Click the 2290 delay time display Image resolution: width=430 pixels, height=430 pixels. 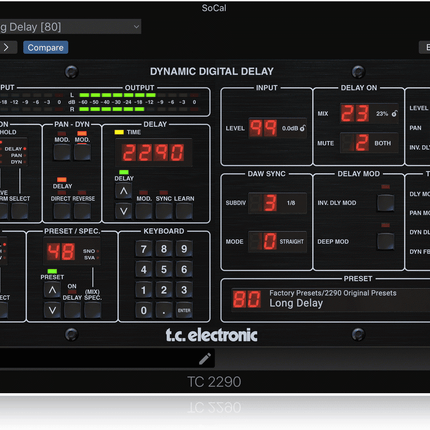tap(154, 153)
